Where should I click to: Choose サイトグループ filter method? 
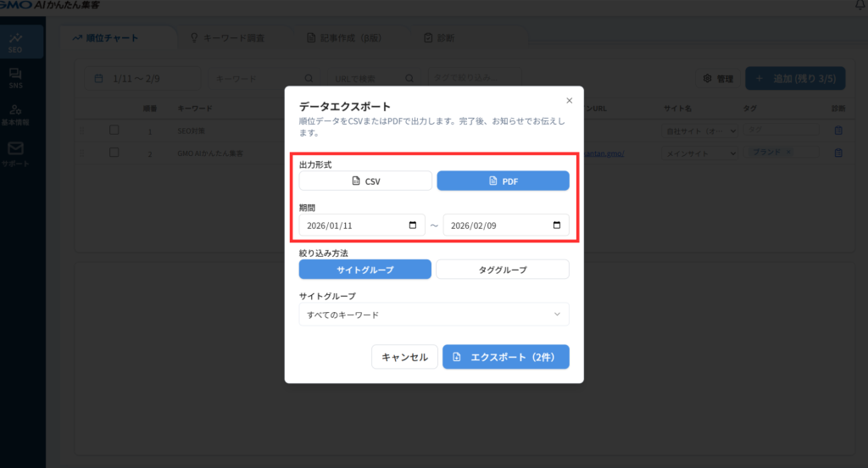coord(365,270)
